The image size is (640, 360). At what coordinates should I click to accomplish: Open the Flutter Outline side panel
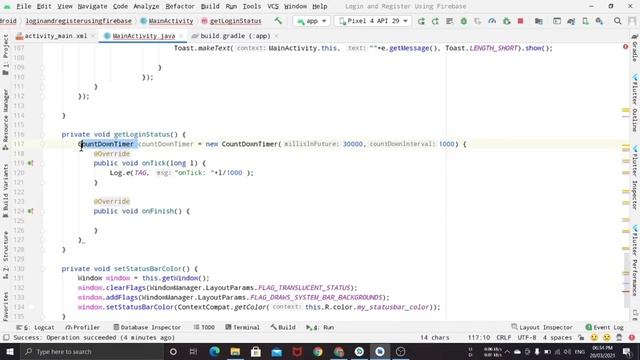pyautogui.click(x=635, y=103)
